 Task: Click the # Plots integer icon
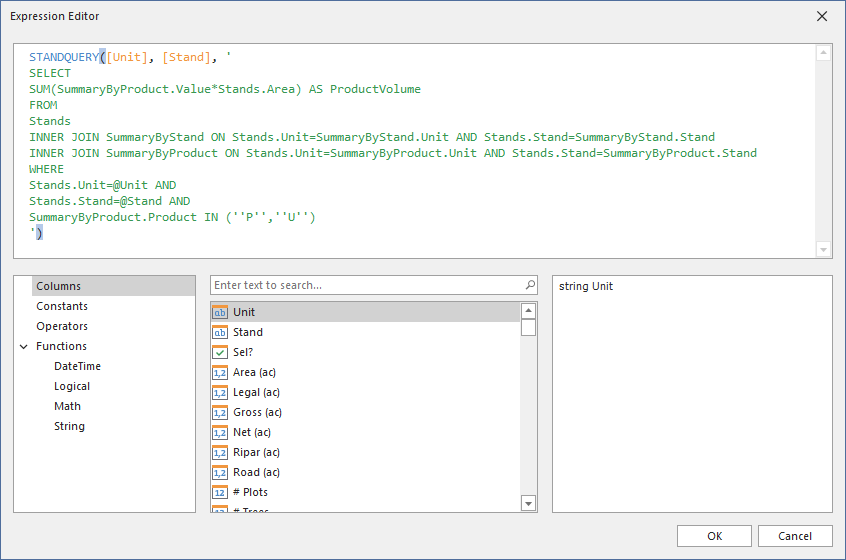220,492
